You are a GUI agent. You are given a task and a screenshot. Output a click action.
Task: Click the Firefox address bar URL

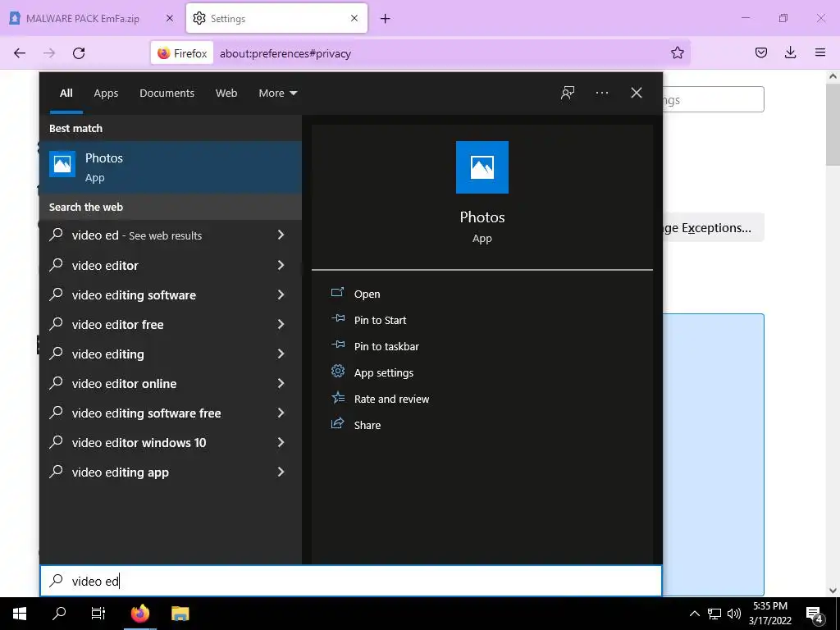point(285,53)
